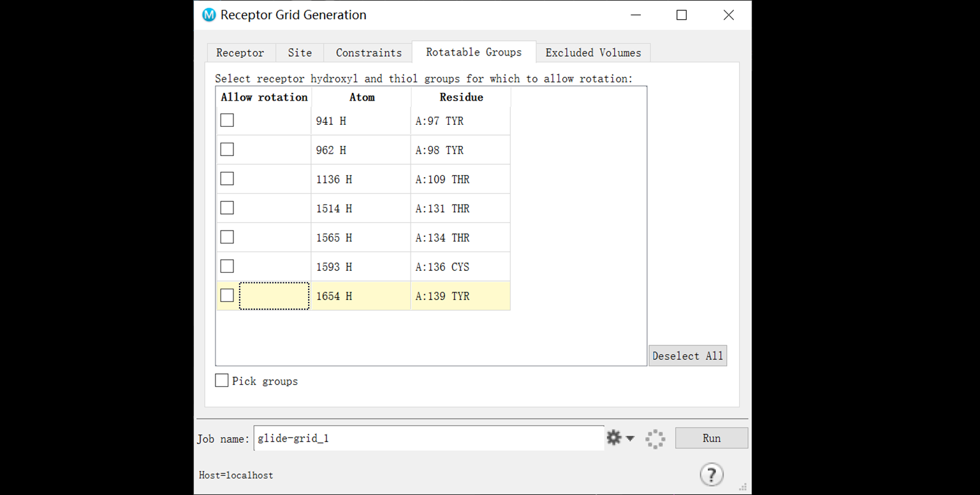Viewport: 980px width, 495px height.
Task: Open the help question mark icon
Action: coord(711,475)
